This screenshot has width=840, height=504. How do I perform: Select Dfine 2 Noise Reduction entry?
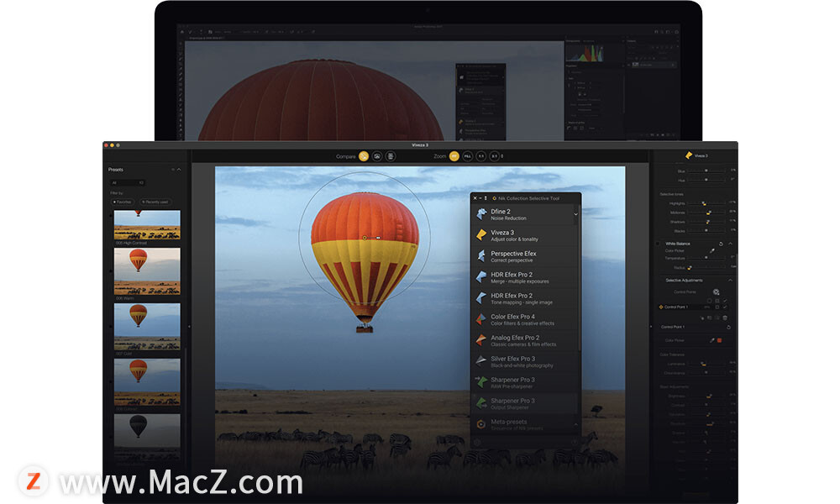click(525, 214)
